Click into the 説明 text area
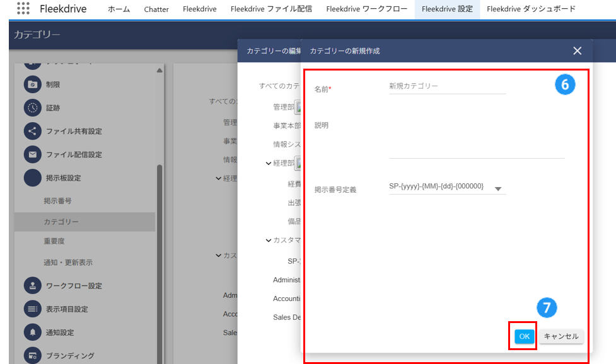The image size is (616, 364). coord(477,138)
